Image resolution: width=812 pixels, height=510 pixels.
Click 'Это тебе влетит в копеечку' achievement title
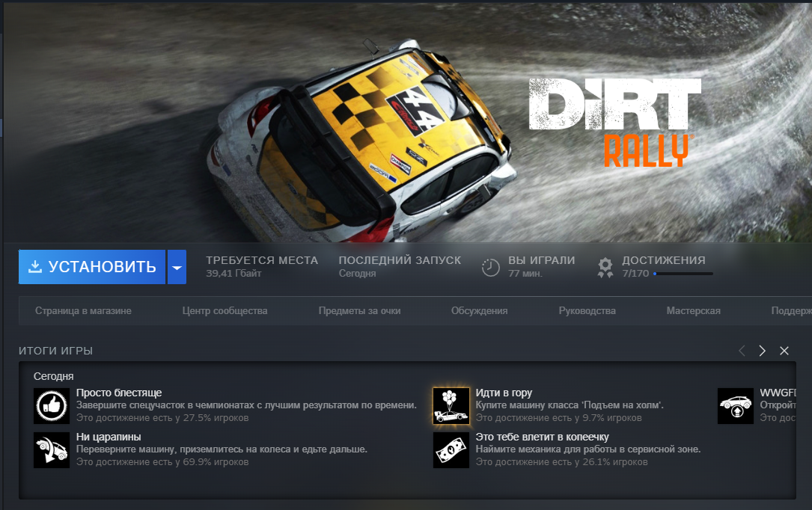(x=542, y=437)
